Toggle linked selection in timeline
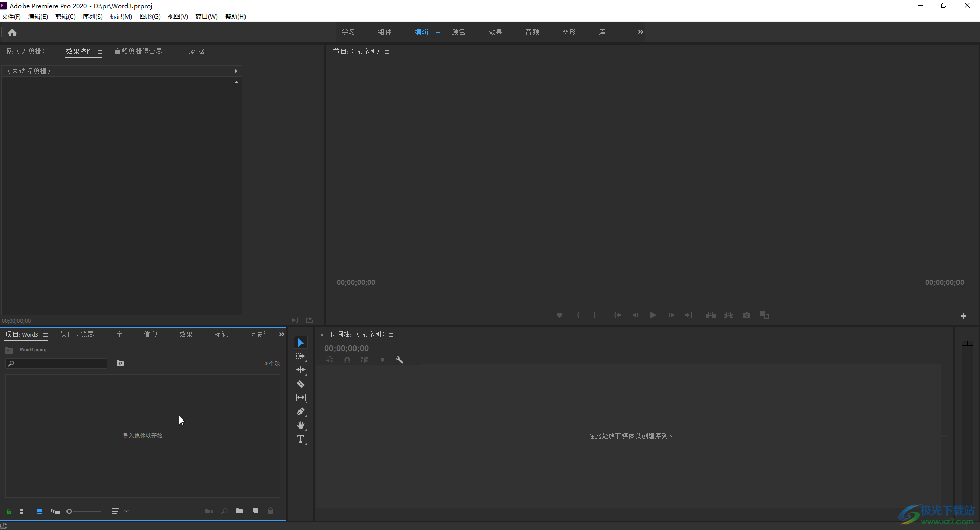 (365, 360)
